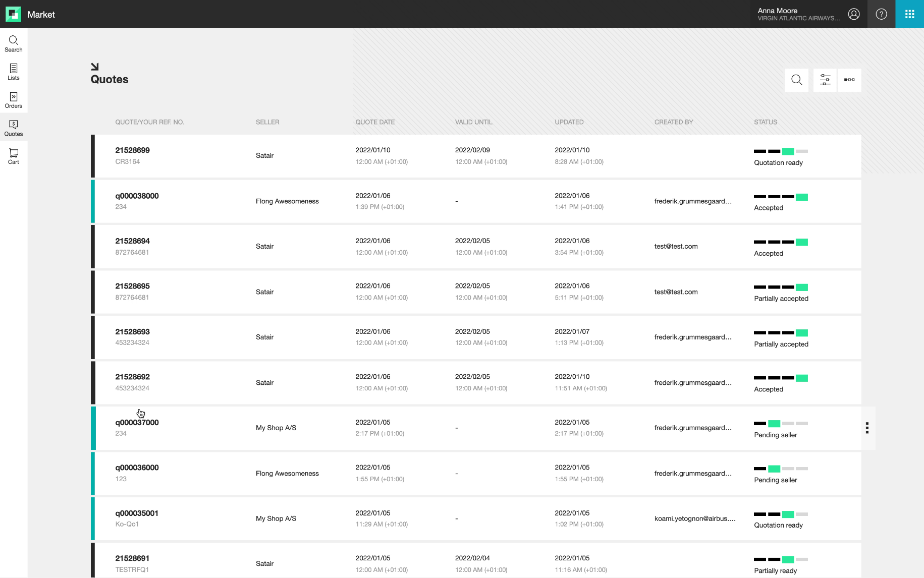Open quote 21528694
Image resolution: width=924 pixels, height=578 pixels.
click(x=132, y=241)
